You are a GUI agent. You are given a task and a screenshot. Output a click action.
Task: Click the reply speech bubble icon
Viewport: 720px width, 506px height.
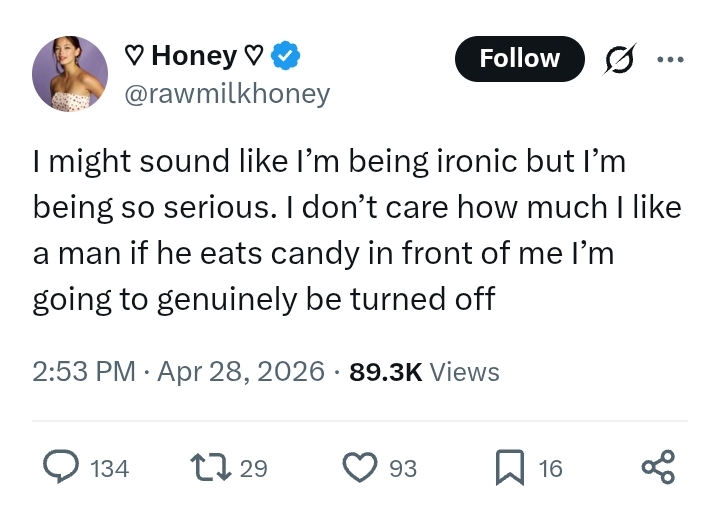tap(62, 467)
